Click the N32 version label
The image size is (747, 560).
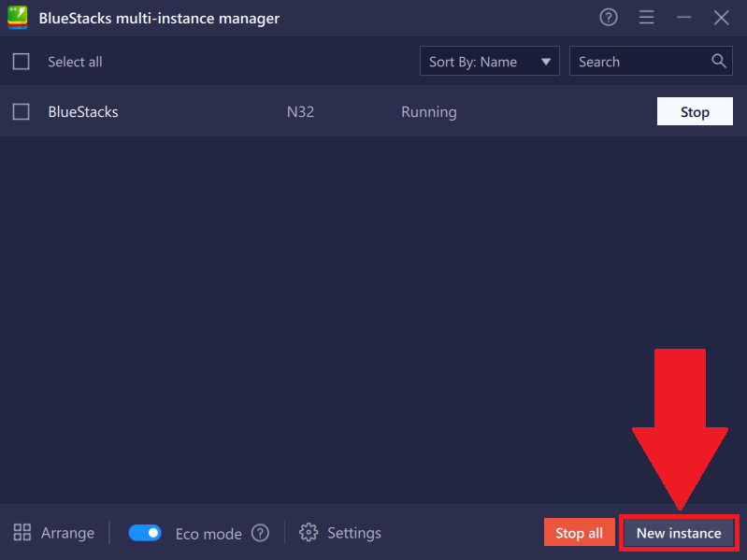301,112
